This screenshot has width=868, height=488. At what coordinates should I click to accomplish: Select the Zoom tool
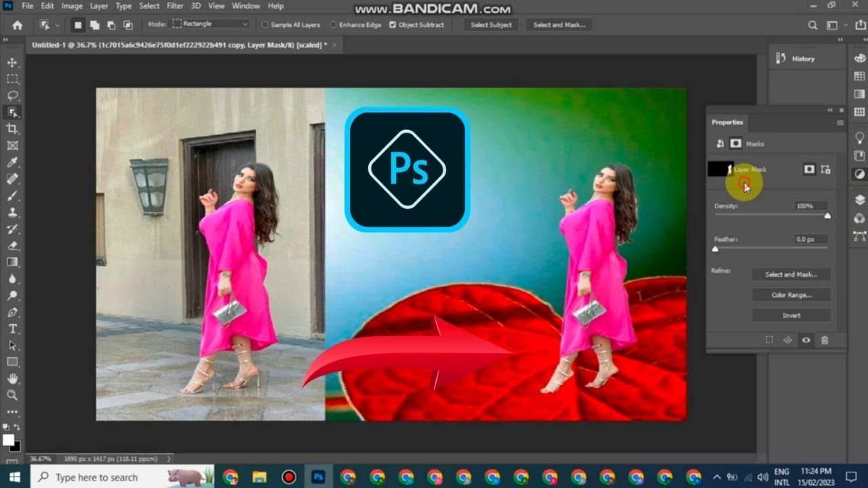[x=12, y=395]
